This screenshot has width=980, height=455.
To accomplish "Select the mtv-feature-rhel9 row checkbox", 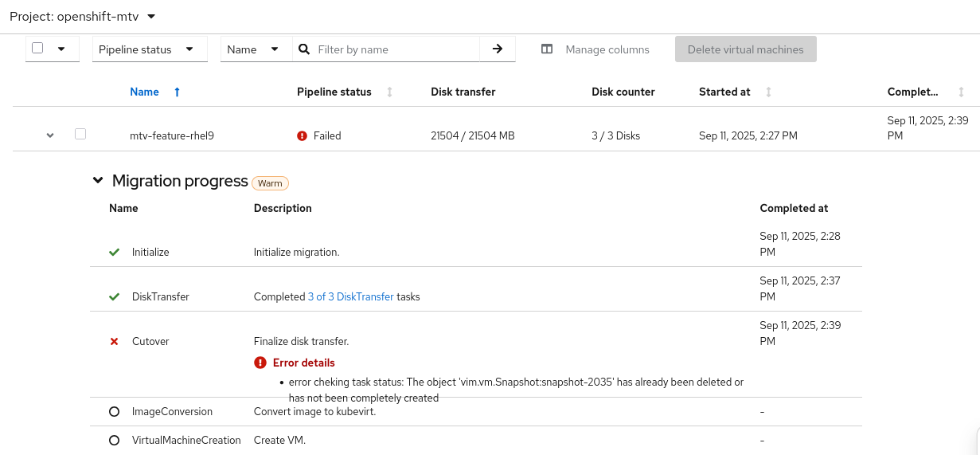I will tap(80, 135).
